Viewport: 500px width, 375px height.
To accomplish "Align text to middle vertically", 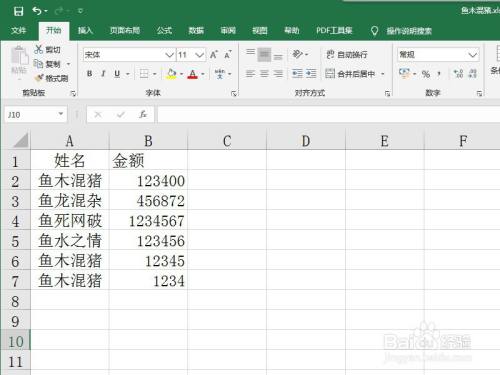I will (x=264, y=54).
